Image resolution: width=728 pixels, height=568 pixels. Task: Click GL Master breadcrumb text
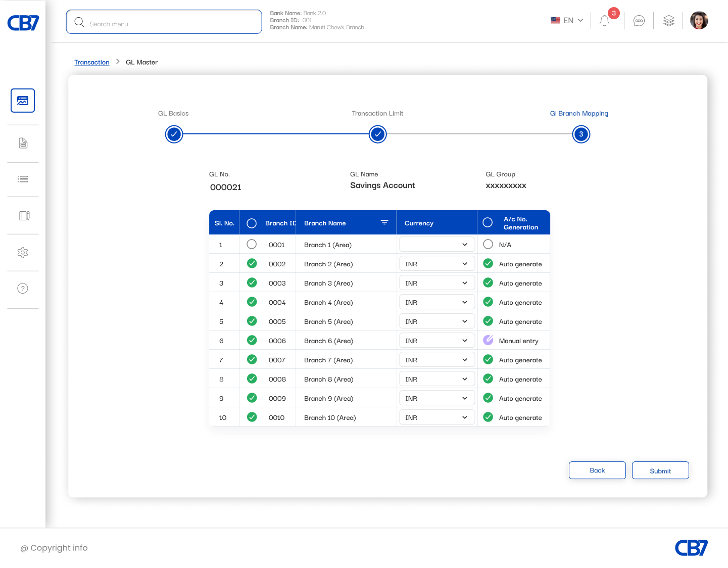coord(141,62)
